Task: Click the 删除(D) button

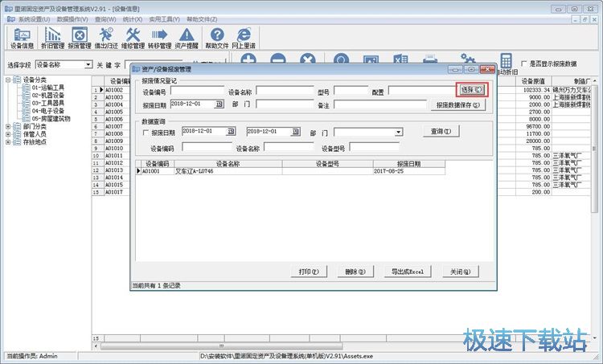Action: pyautogui.click(x=355, y=272)
